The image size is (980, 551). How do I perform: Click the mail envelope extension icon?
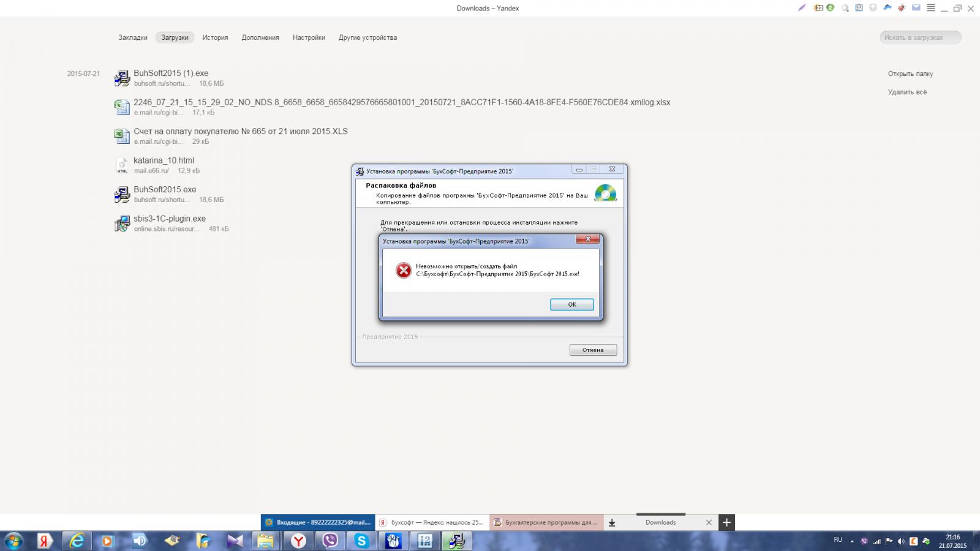pyautogui.click(x=916, y=8)
